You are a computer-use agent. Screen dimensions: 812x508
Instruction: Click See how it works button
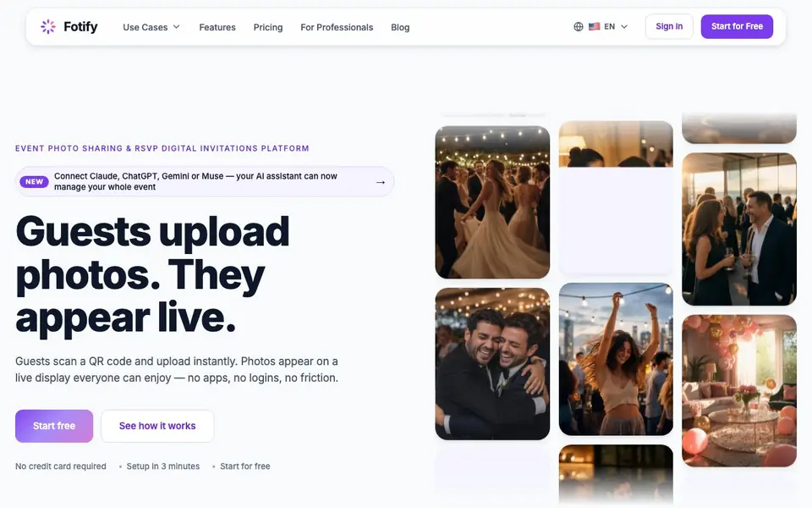pos(157,426)
